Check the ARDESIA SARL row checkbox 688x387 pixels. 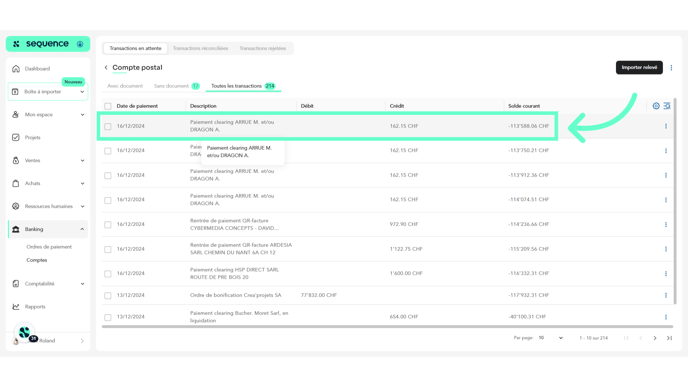(x=108, y=249)
